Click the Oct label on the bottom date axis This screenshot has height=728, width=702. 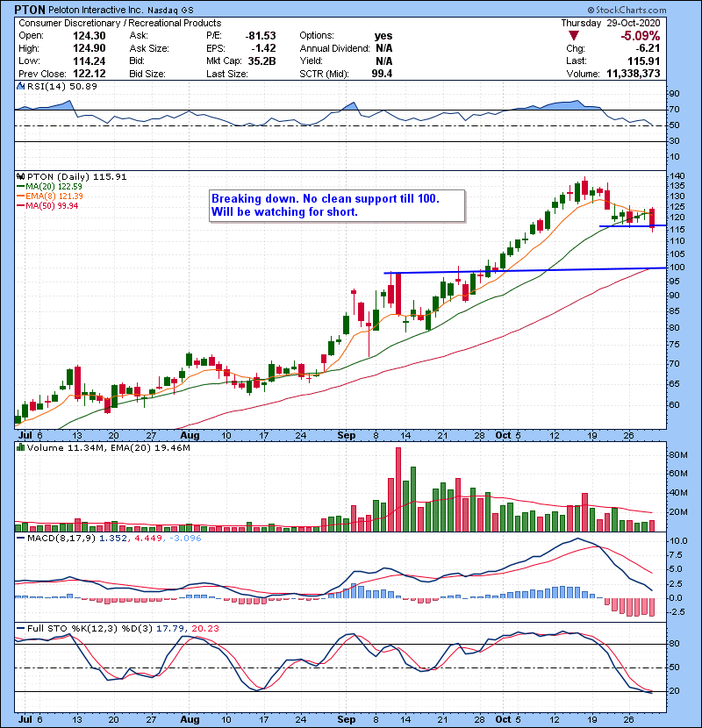(x=503, y=719)
